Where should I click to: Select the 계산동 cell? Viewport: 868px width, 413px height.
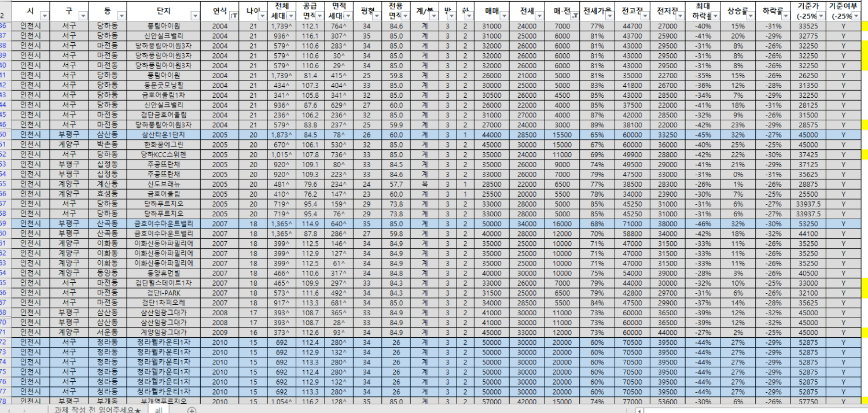tap(108, 184)
